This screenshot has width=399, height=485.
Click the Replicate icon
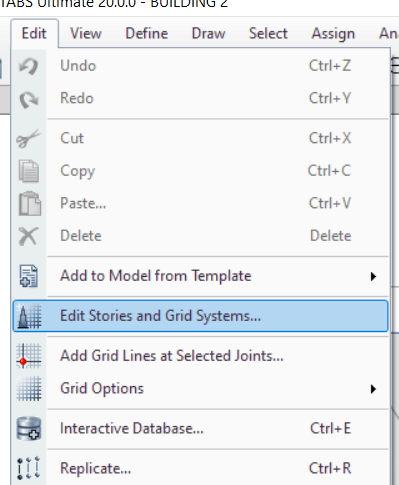pyautogui.click(x=29, y=468)
